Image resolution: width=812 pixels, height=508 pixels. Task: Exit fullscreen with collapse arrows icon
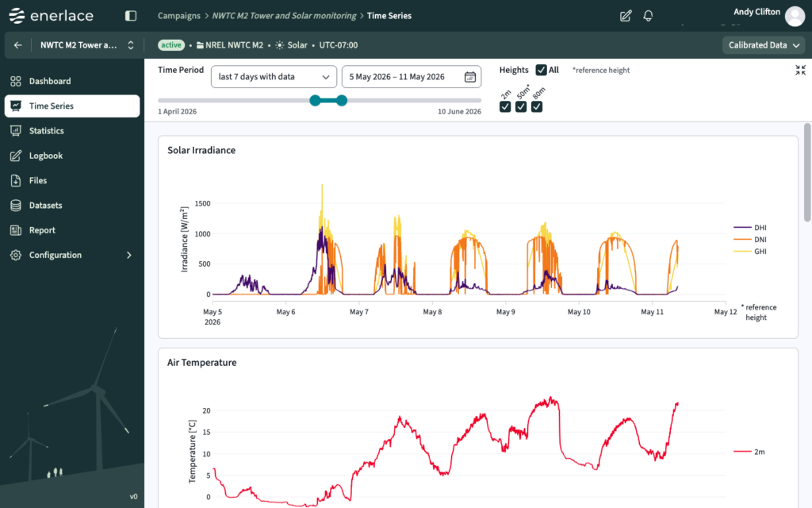click(x=800, y=70)
